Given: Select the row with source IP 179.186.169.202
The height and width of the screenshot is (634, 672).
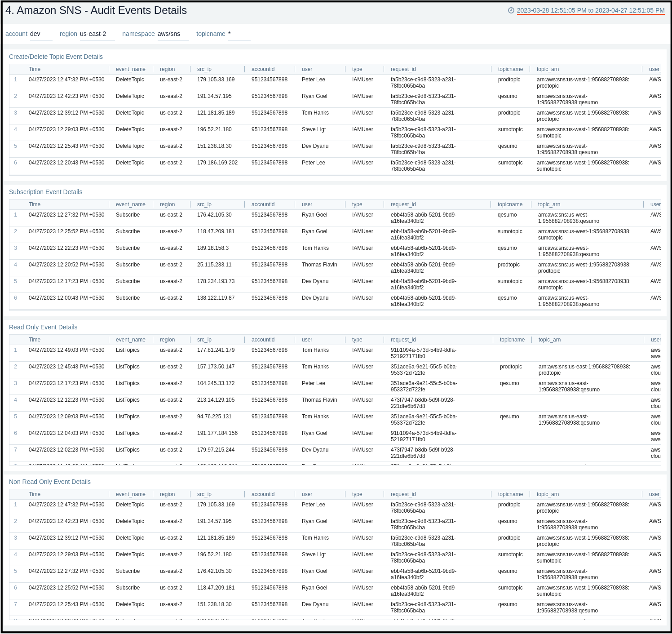Looking at the screenshot, I should coord(217,163).
